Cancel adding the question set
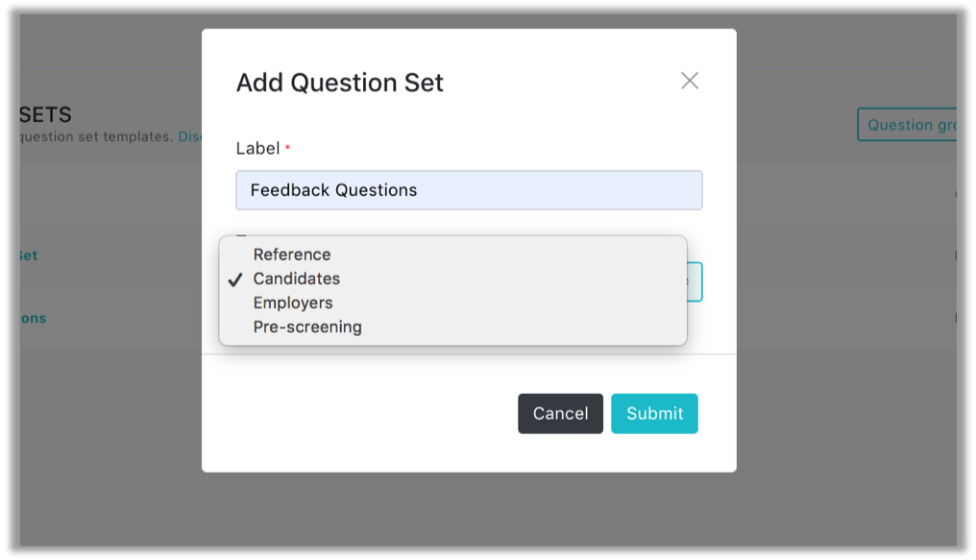Screen dimensions: 976x560 (x=560, y=413)
